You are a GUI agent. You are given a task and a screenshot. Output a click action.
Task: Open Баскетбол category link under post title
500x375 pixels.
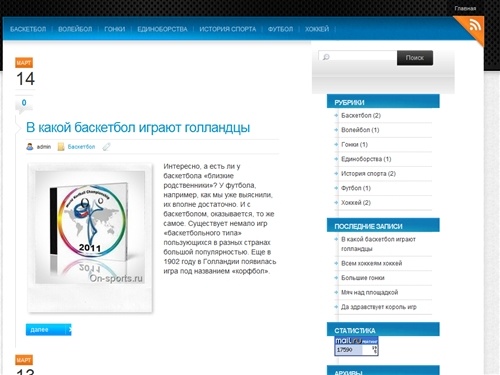point(81,147)
